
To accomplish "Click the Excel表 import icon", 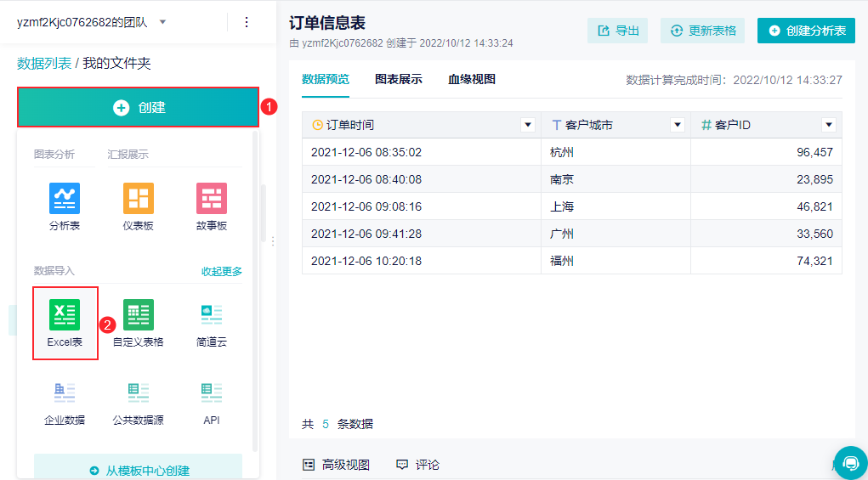I will coord(65,315).
